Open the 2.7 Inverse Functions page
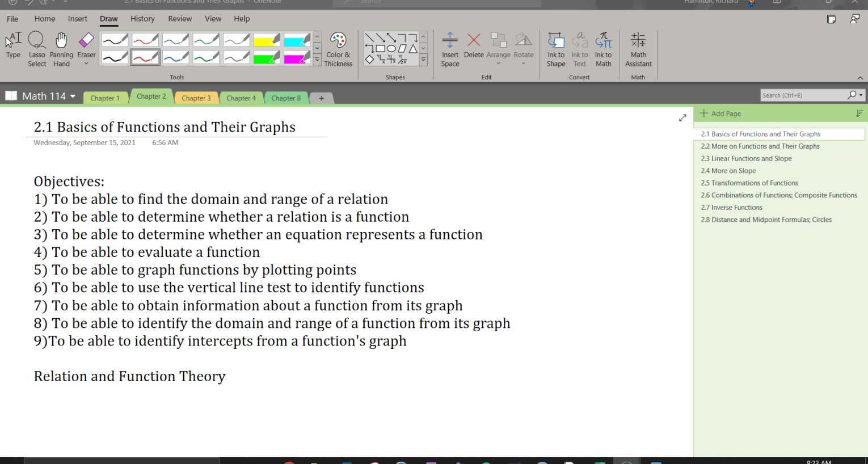 731,207
